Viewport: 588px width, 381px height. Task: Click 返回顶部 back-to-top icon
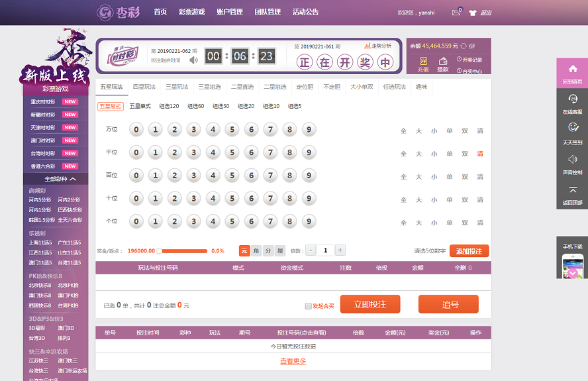point(573,190)
